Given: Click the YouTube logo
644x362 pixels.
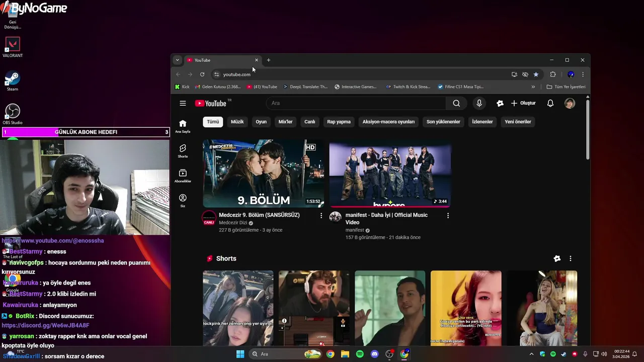Looking at the screenshot, I should pyautogui.click(x=211, y=103).
